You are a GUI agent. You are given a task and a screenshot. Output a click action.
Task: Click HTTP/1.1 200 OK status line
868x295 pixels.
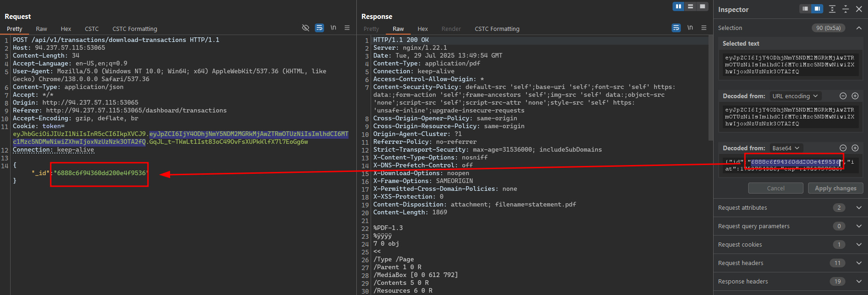401,40
